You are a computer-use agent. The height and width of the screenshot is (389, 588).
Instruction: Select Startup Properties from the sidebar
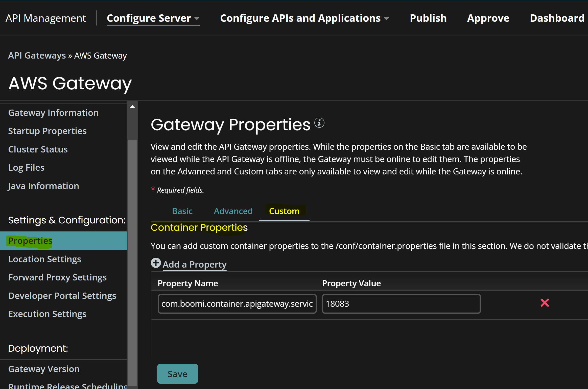point(47,131)
